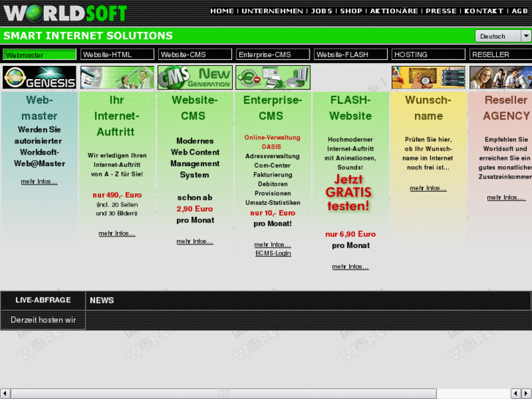Click mehr Infos under Website-CMS
This screenshot has height=399, width=532.
(195, 242)
